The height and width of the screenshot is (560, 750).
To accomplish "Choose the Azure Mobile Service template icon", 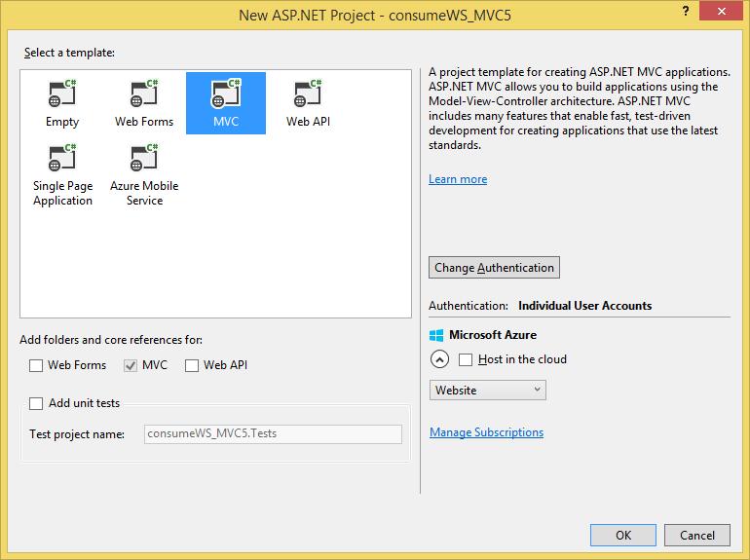I will click(x=144, y=158).
